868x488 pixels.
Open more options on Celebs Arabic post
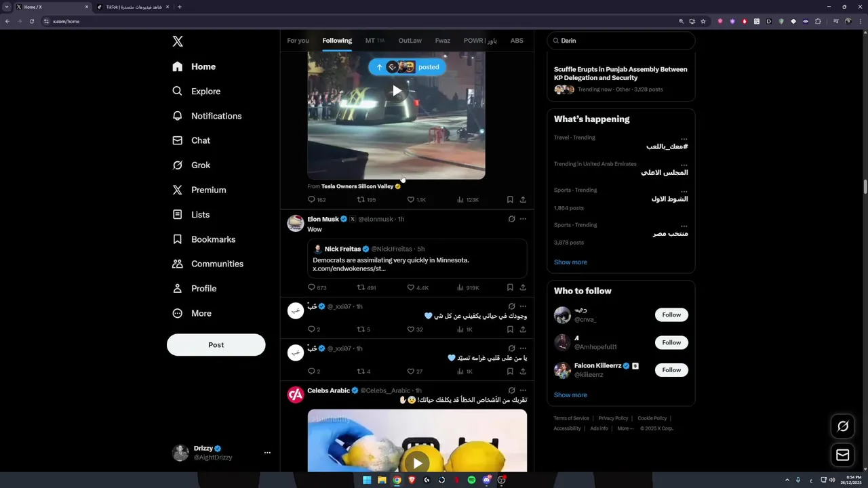click(523, 390)
